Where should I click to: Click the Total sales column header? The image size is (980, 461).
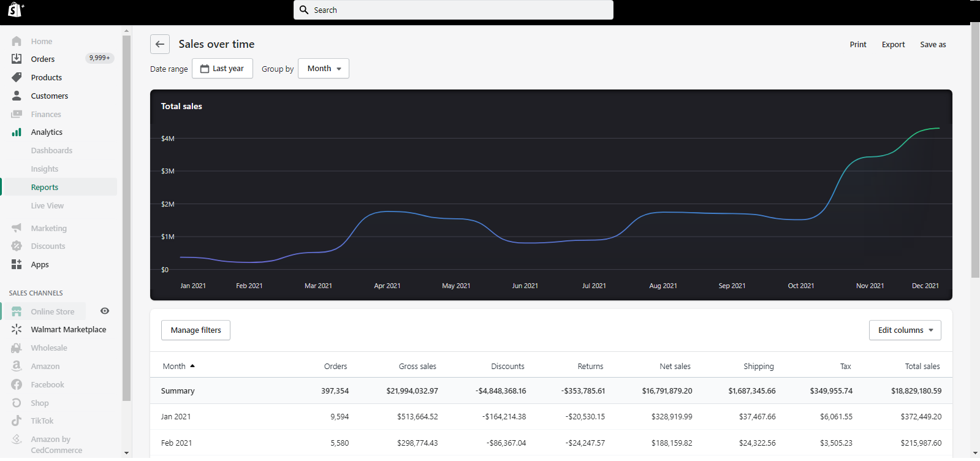click(922, 366)
